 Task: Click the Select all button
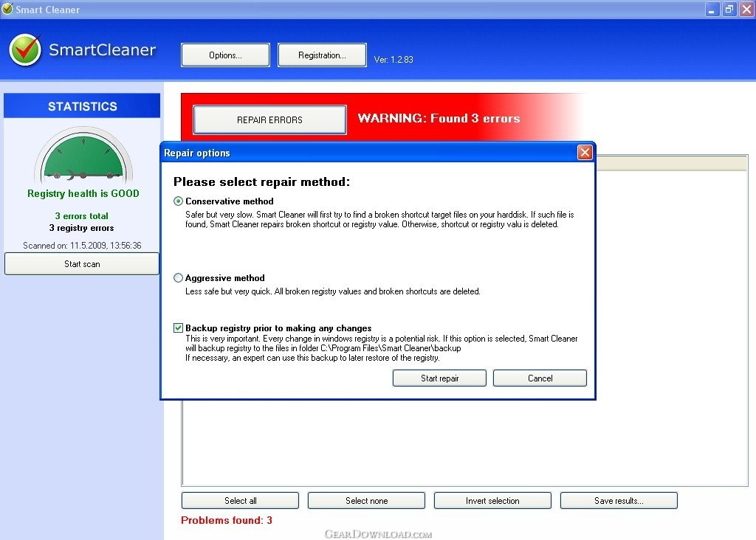tap(240, 500)
